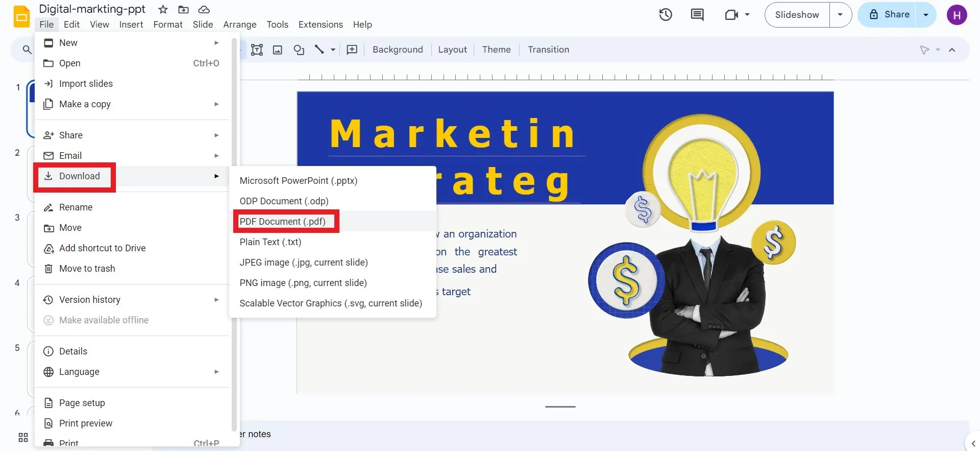
Task: Open the Slide menu
Action: point(203,25)
